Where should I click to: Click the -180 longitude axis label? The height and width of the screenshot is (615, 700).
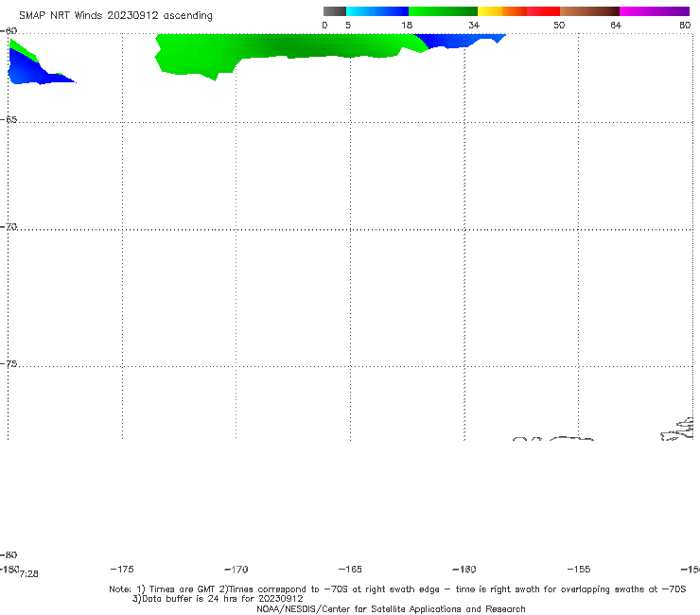pos(9,570)
